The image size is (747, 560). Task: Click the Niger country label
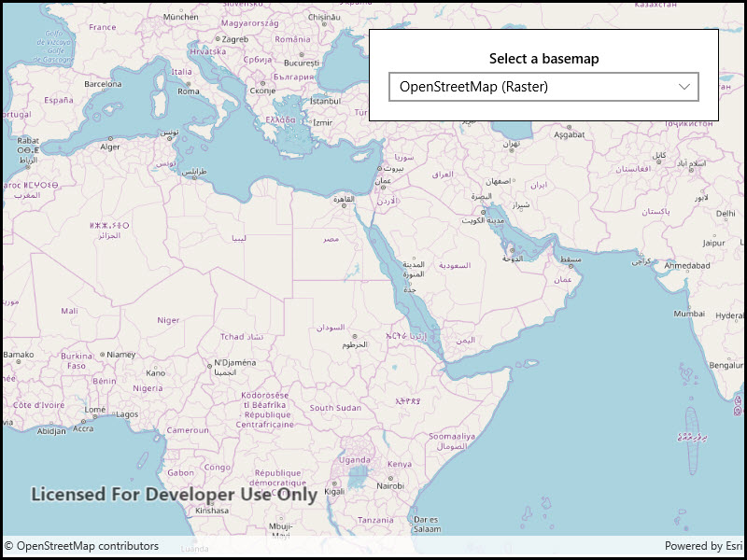click(x=169, y=320)
